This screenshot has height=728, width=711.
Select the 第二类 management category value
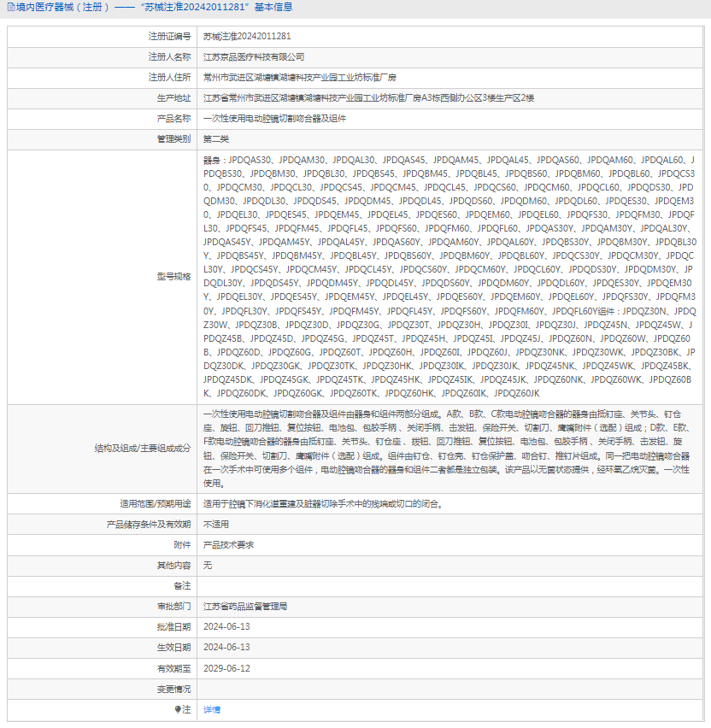click(x=216, y=138)
